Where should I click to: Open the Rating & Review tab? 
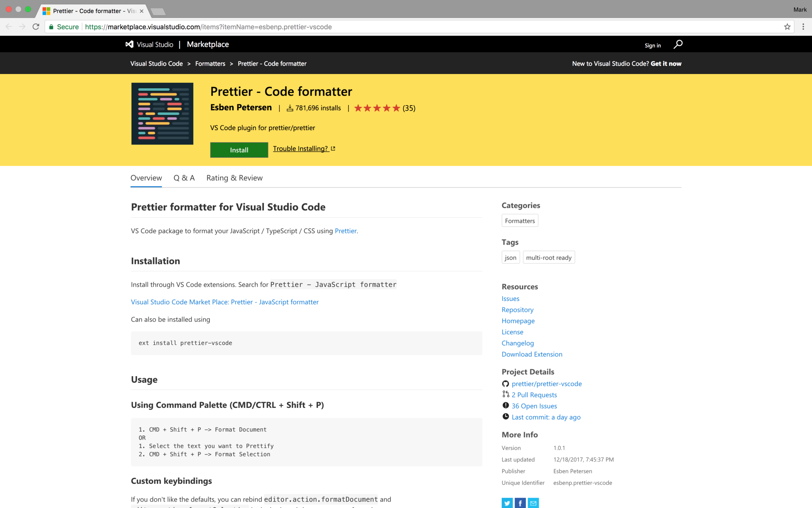point(234,178)
